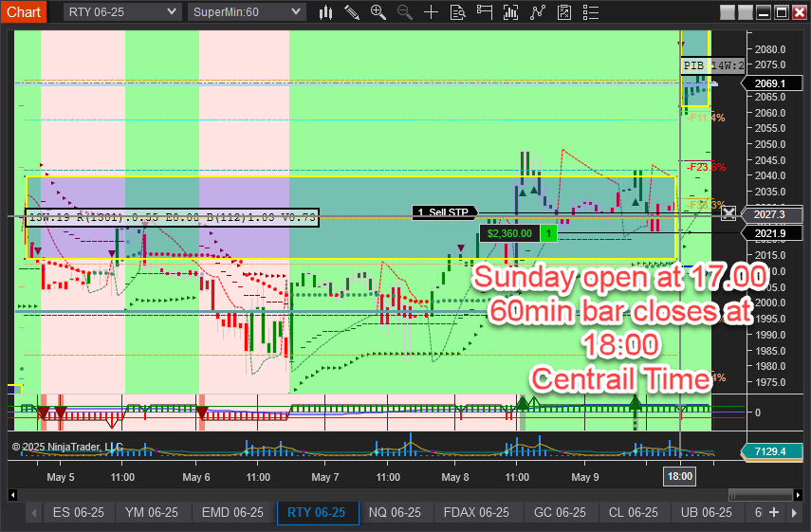Click the 2021.9 price marker
This screenshot has height=532, width=811.
click(772, 233)
